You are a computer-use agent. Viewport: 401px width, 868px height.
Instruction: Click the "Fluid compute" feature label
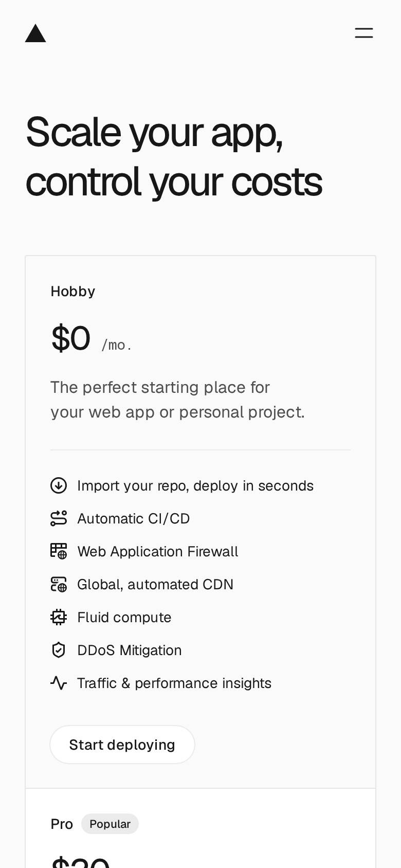[124, 617]
